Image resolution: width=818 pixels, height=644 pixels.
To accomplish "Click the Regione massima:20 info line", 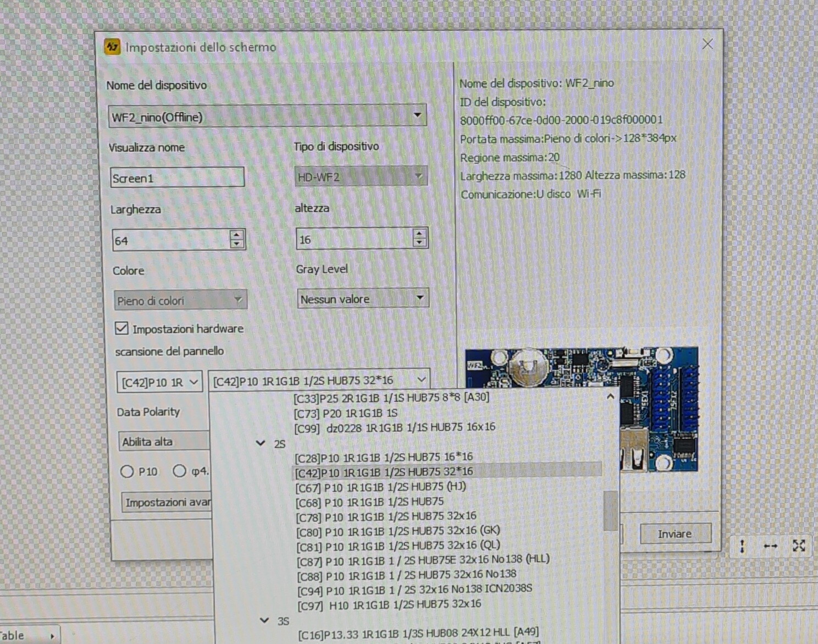I will pyautogui.click(x=510, y=157).
